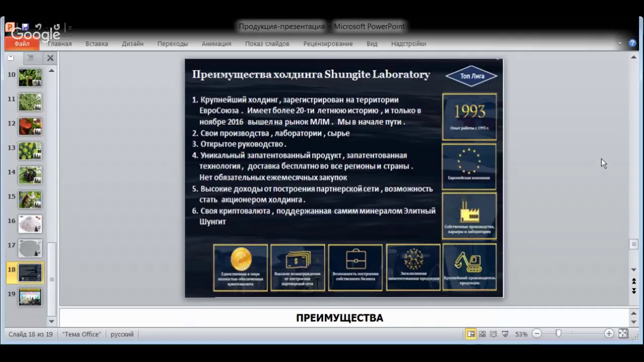Screen dimensions: 644x362
Task: Click the network patented product tile
Action: tap(413, 267)
